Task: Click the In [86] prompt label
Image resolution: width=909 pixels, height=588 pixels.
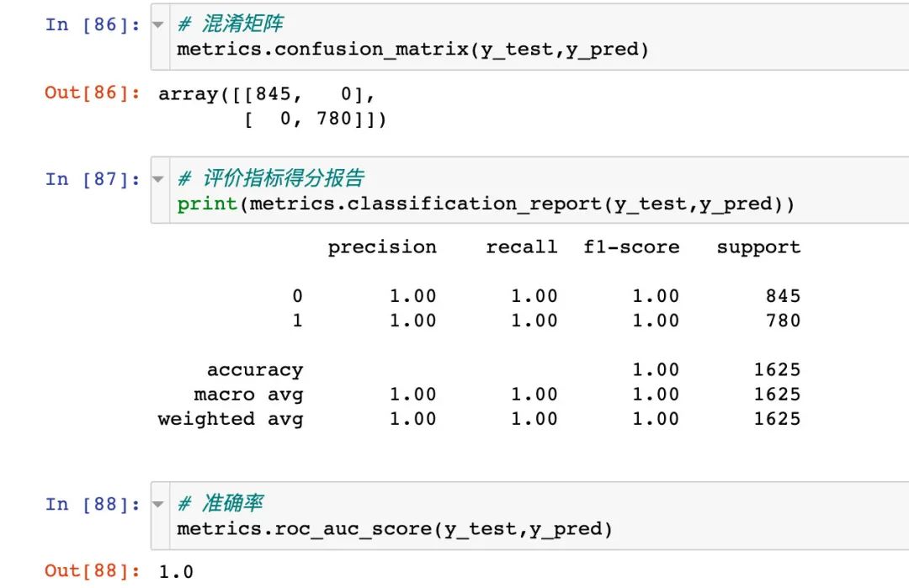Action: coord(93,25)
